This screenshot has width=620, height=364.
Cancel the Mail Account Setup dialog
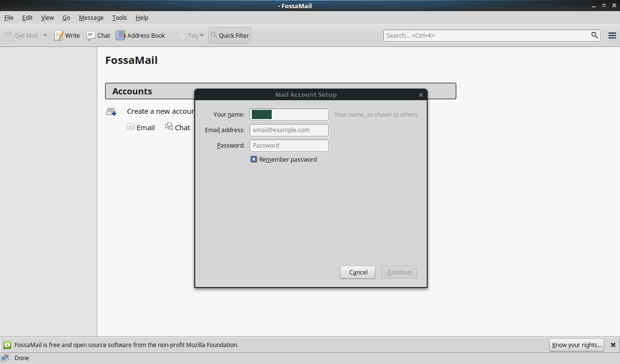coord(358,272)
